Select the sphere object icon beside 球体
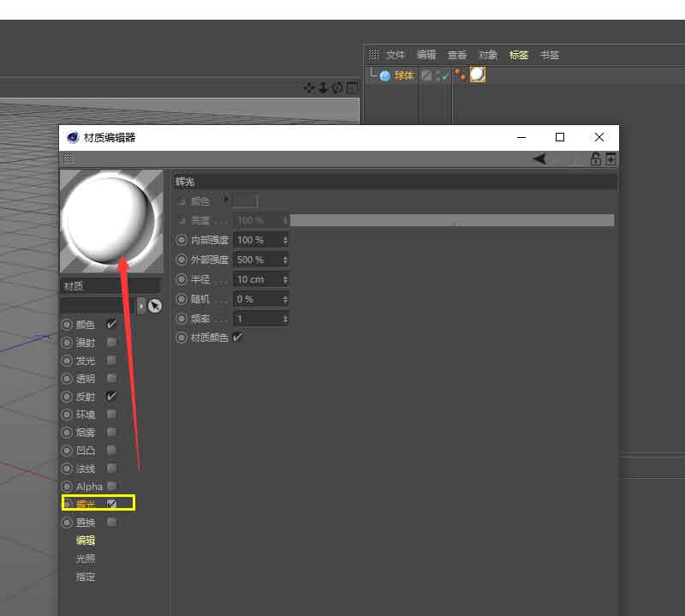The width and height of the screenshot is (685, 616). click(384, 75)
